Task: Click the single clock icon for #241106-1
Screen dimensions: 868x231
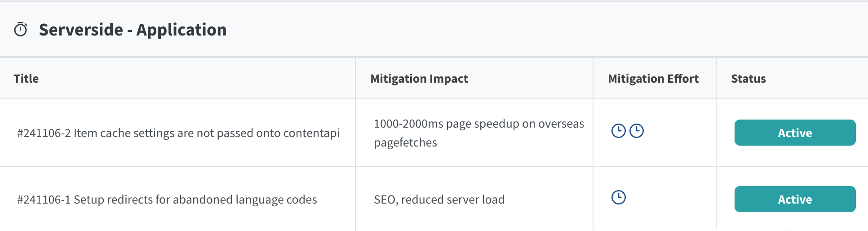Action: click(x=619, y=197)
